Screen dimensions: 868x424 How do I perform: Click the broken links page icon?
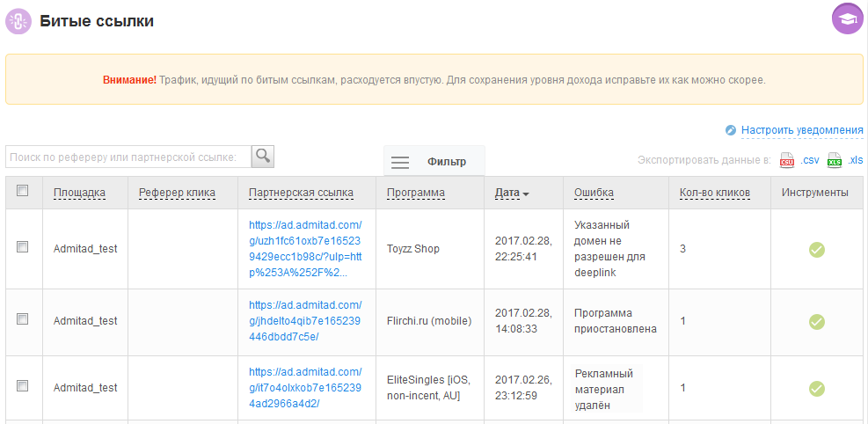tap(18, 21)
